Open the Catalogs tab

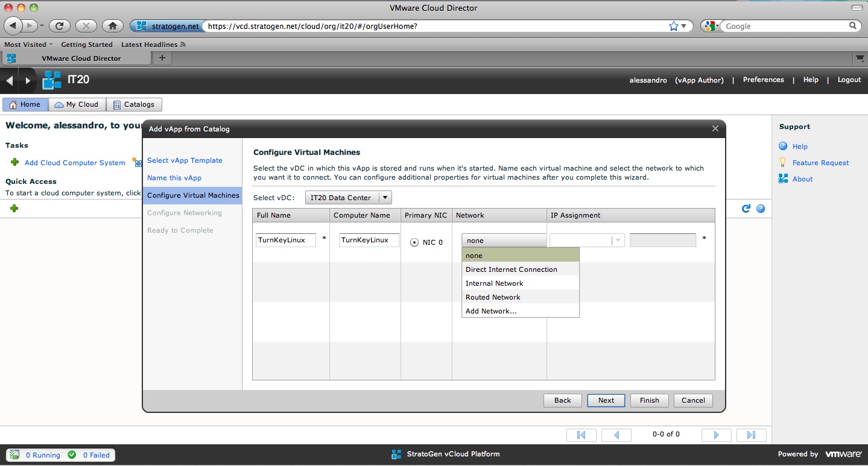point(134,104)
